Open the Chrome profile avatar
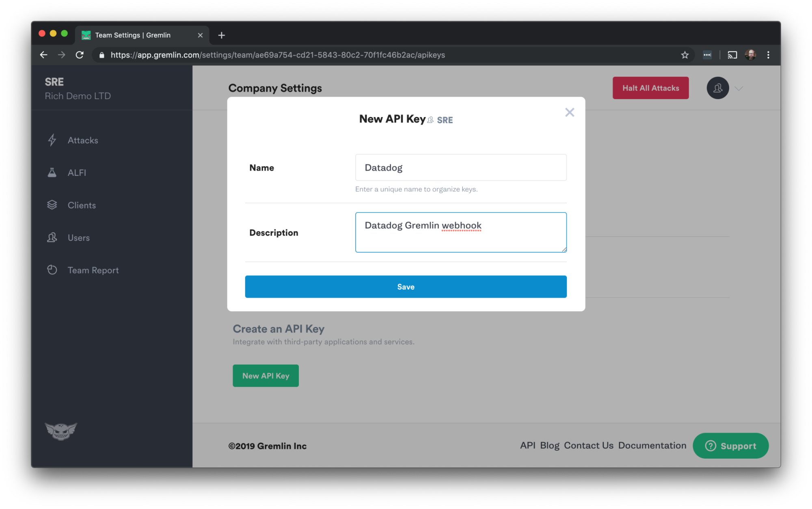This screenshot has width=812, height=509. (750, 55)
